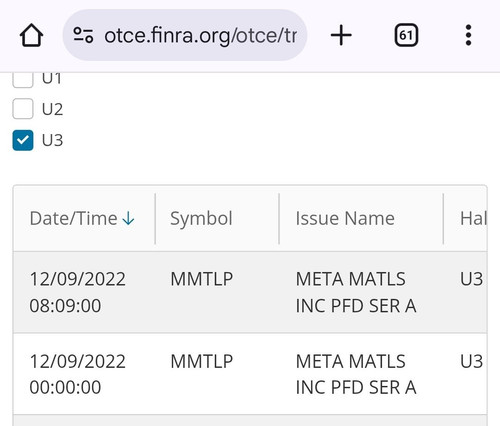Sort by Issue Name column header

pos(361,219)
